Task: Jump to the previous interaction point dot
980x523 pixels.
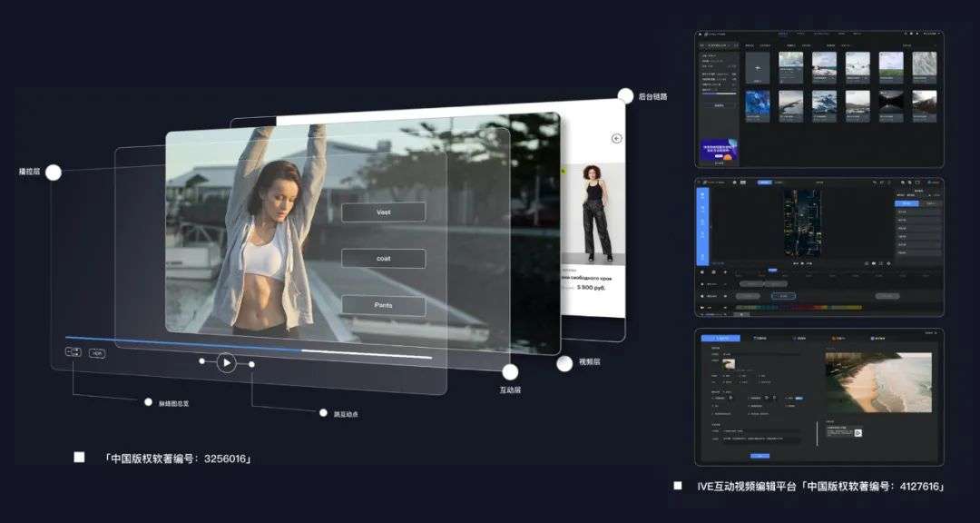Action: 201,361
